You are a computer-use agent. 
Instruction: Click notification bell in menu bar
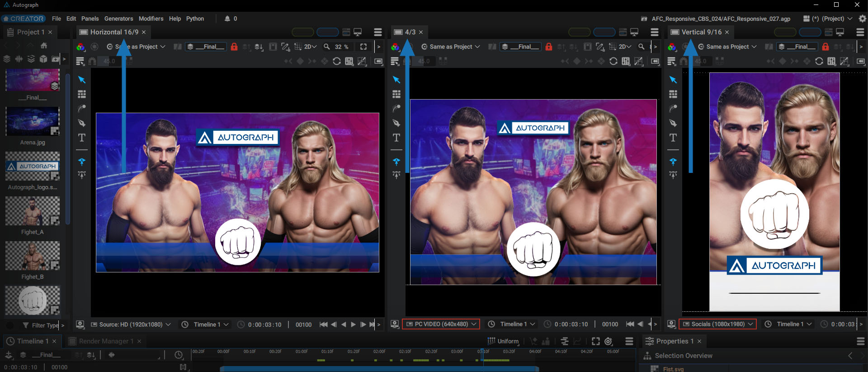[227, 19]
